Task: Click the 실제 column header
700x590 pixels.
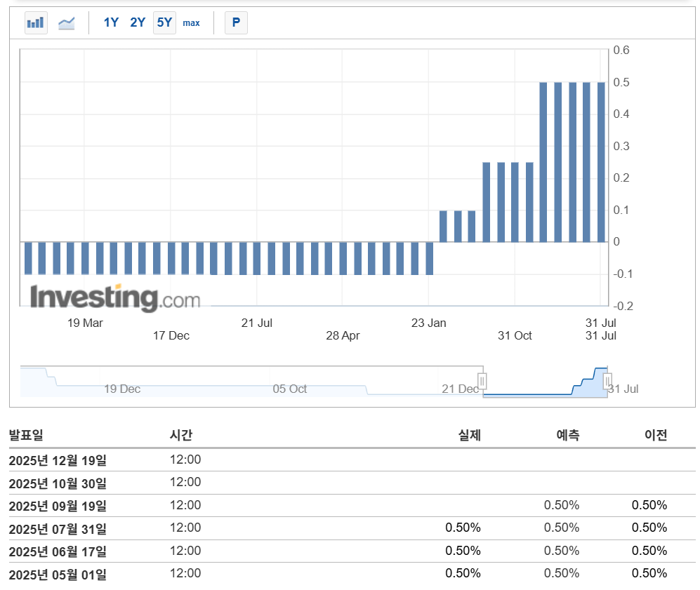Action: coord(470,435)
